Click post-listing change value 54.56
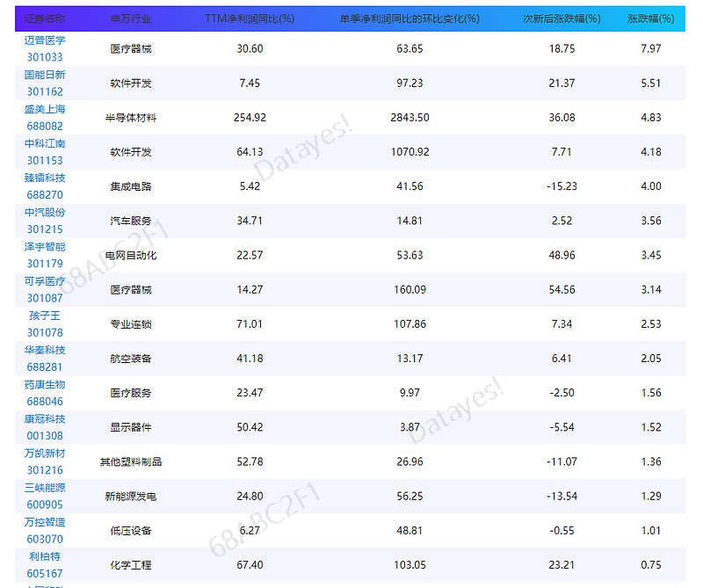Viewport: 703px width, 588px height. click(562, 290)
